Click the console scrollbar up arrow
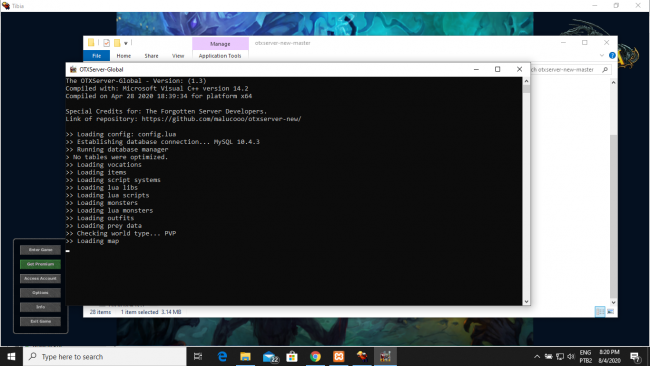The width and height of the screenshot is (650, 366). (526, 81)
